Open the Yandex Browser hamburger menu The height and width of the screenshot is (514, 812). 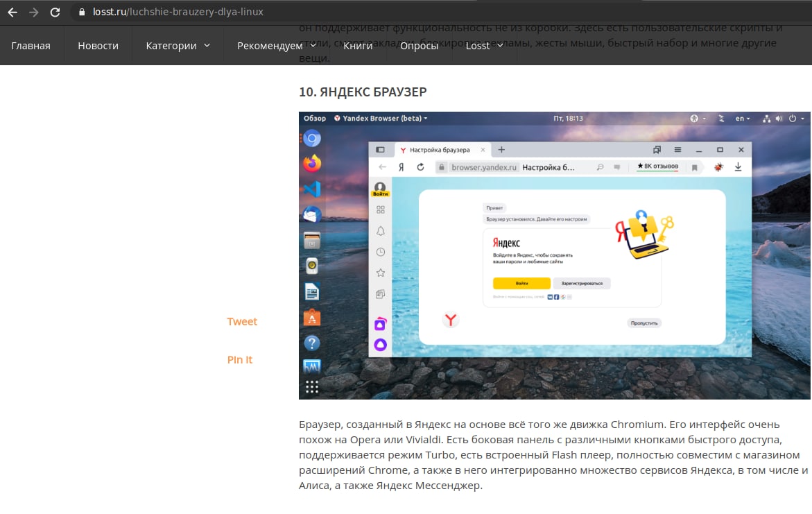677,150
